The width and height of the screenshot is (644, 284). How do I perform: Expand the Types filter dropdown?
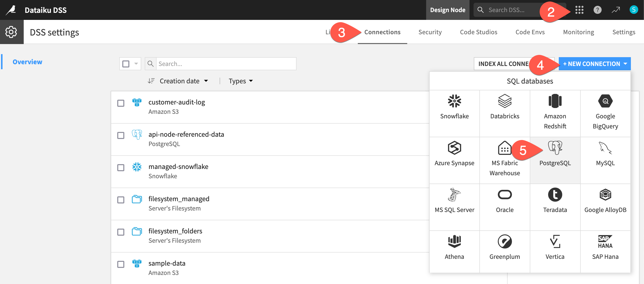[x=240, y=81]
